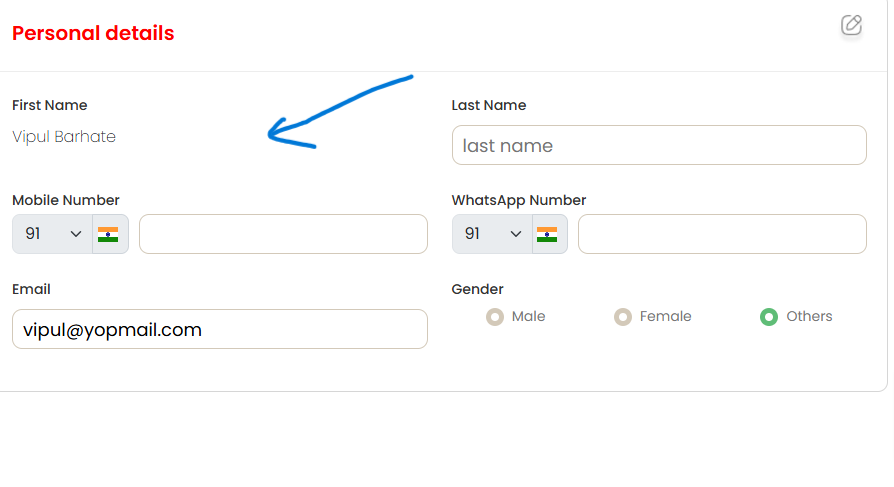
Task: Click the India flag beside Mobile Number code
Action: [108, 234]
